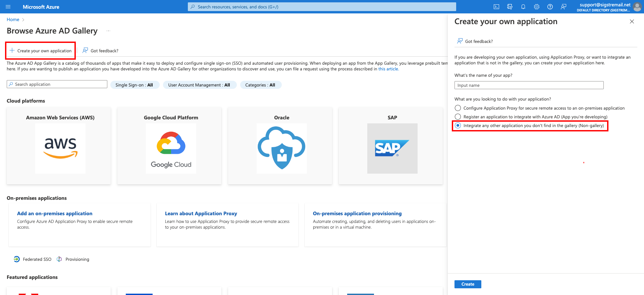Open the User Account Management filter

[199, 85]
